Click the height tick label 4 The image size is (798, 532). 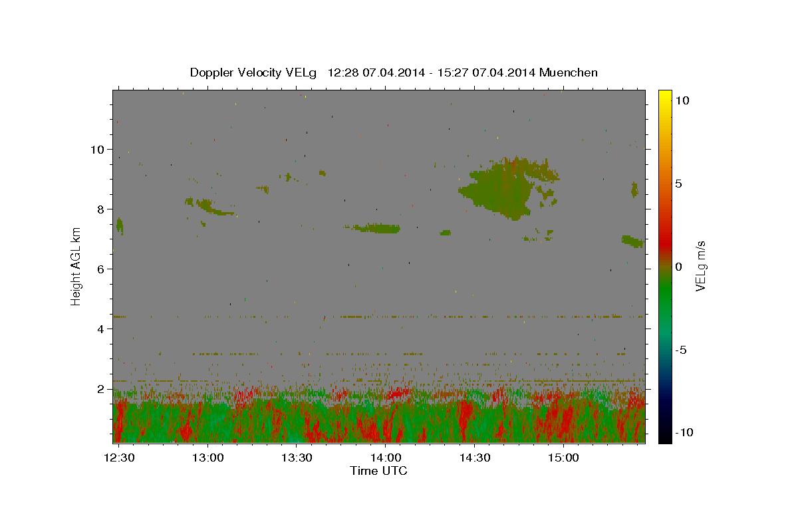pyautogui.click(x=101, y=329)
